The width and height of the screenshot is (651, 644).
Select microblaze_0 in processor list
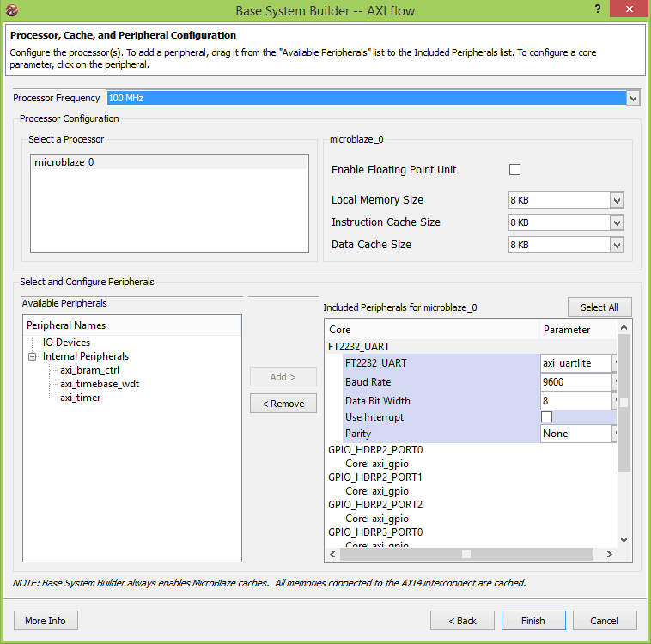[64, 162]
